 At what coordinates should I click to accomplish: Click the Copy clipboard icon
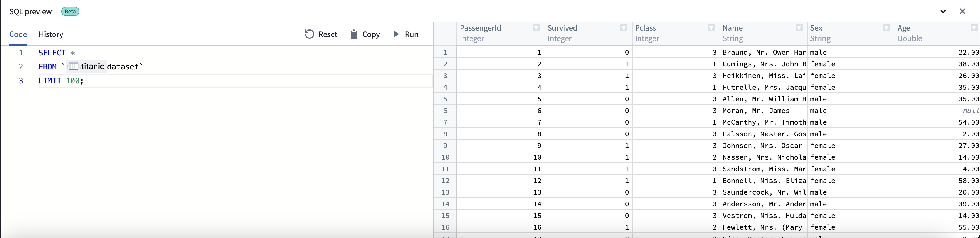pos(354,34)
